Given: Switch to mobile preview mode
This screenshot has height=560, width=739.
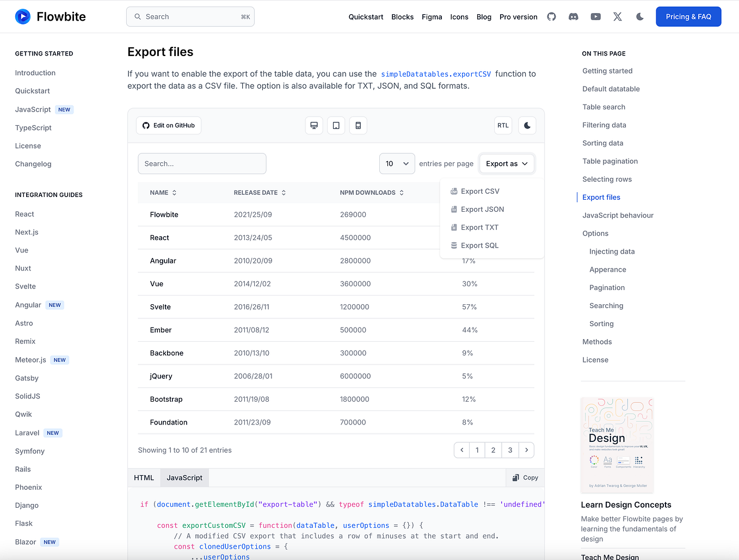Looking at the screenshot, I should pos(358,125).
